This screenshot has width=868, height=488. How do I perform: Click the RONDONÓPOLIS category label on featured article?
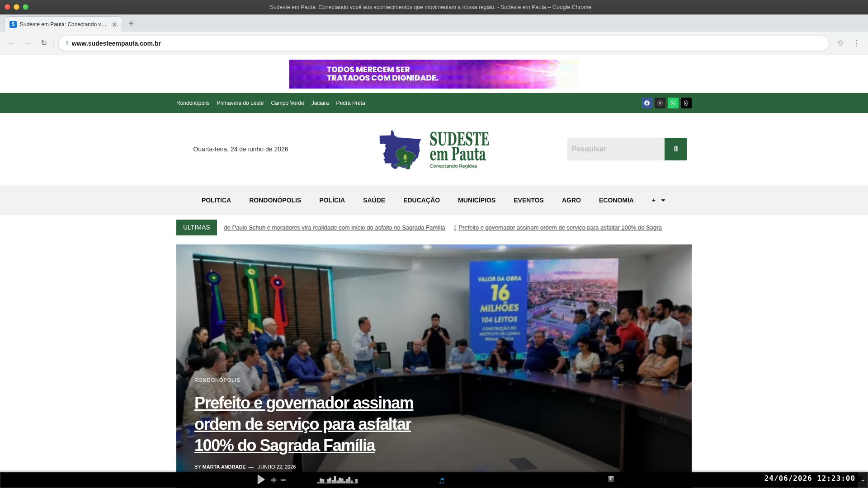[x=217, y=380]
